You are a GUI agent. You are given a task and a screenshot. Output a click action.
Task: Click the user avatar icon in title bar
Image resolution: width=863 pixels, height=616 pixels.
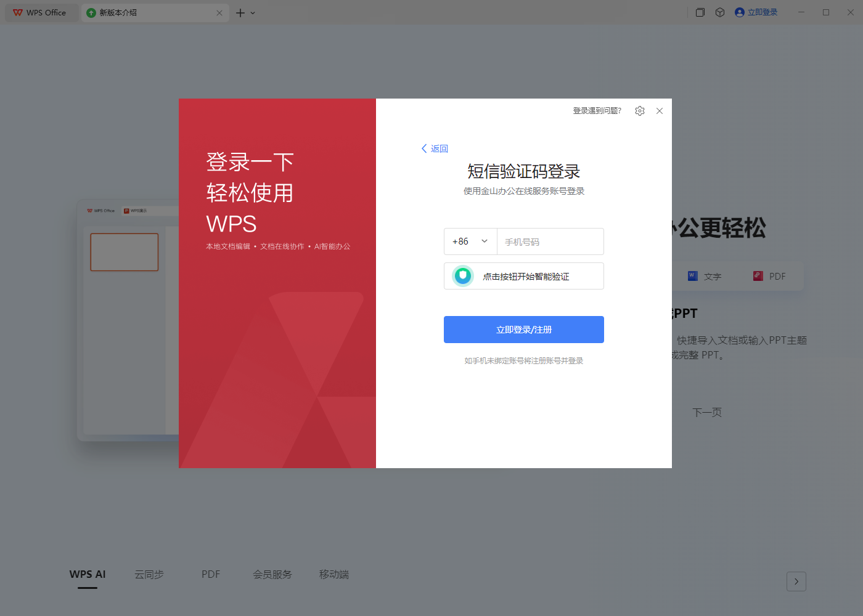740,12
